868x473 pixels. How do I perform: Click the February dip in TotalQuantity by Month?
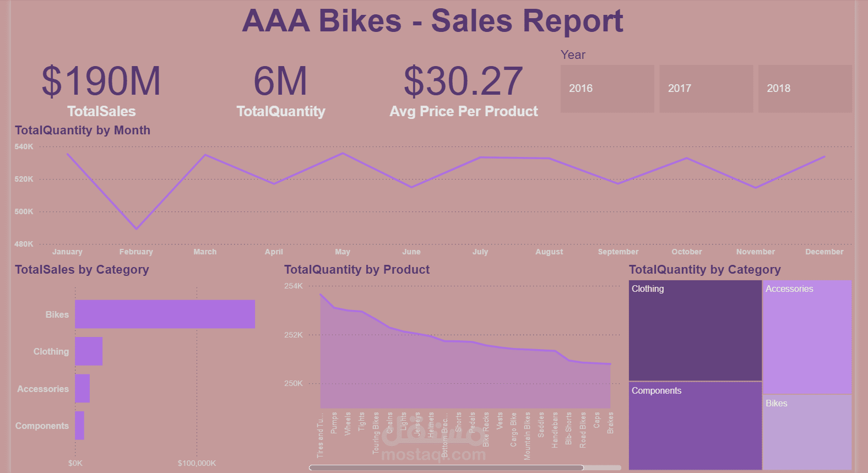click(136, 230)
